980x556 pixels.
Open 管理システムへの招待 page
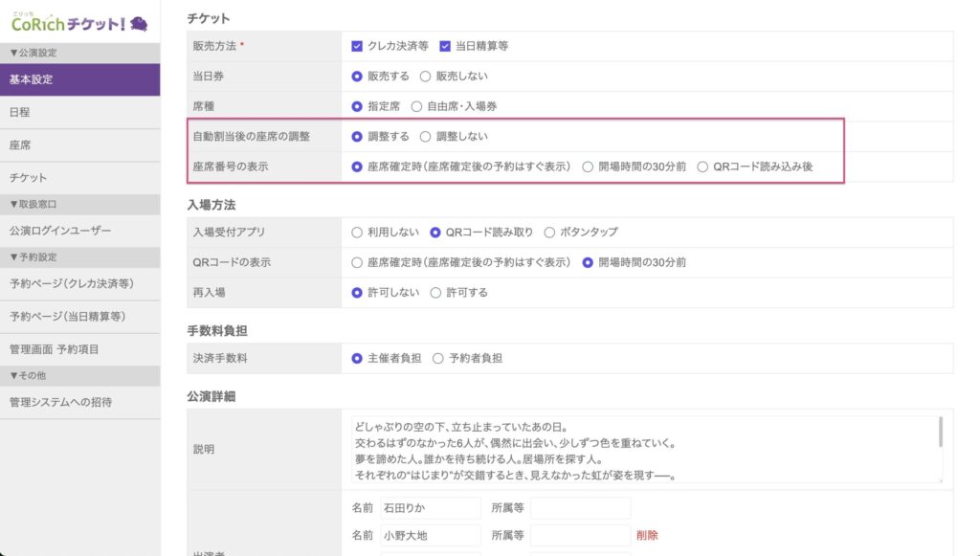point(60,402)
